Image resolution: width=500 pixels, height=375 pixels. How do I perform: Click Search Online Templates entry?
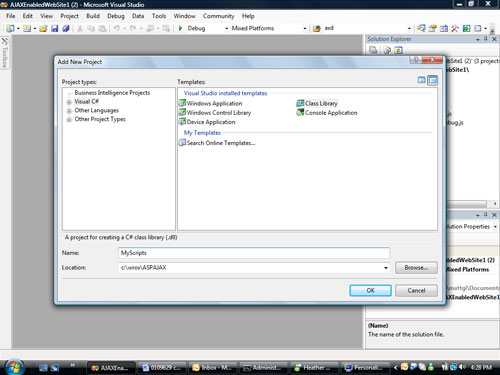click(x=217, y=143)
